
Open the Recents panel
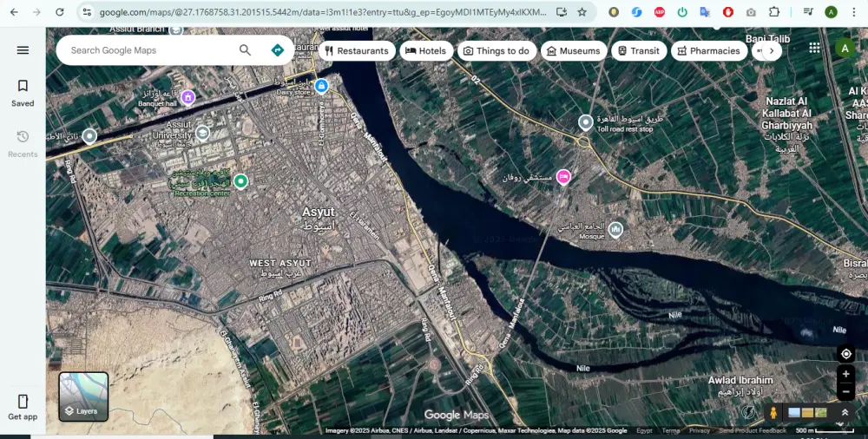point(23,143)
